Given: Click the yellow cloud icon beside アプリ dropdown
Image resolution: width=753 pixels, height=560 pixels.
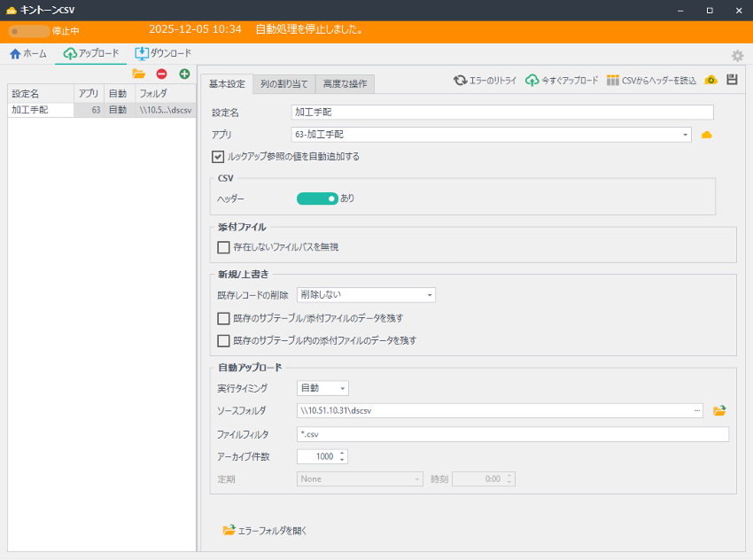Looking at the screenshot, I should tap(707, 135).
